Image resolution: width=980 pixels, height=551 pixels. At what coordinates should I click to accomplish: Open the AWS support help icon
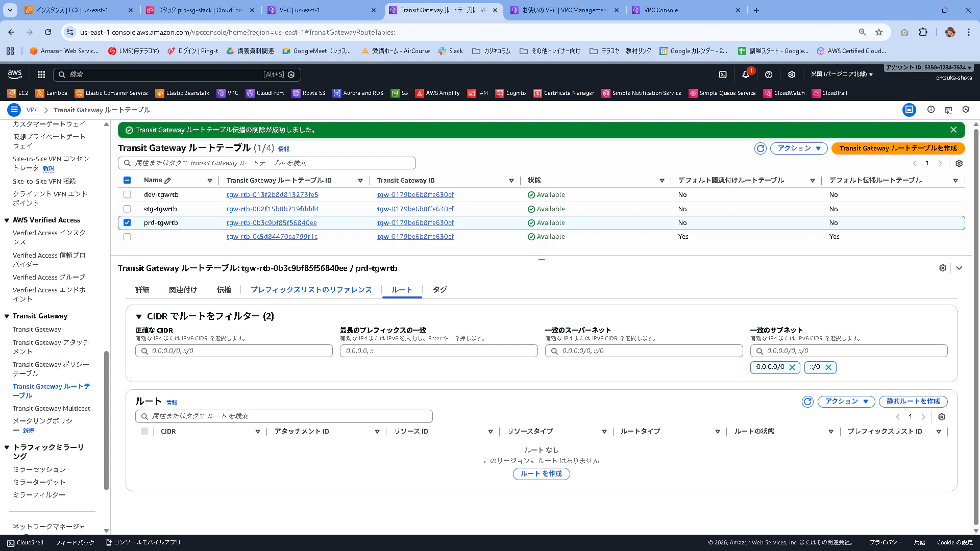point(769,74)
